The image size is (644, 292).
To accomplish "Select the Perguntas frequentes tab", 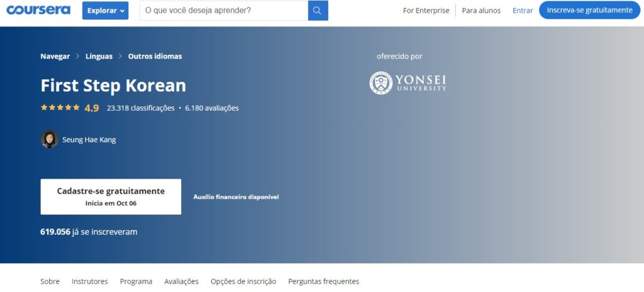I will tap(324, 281).
